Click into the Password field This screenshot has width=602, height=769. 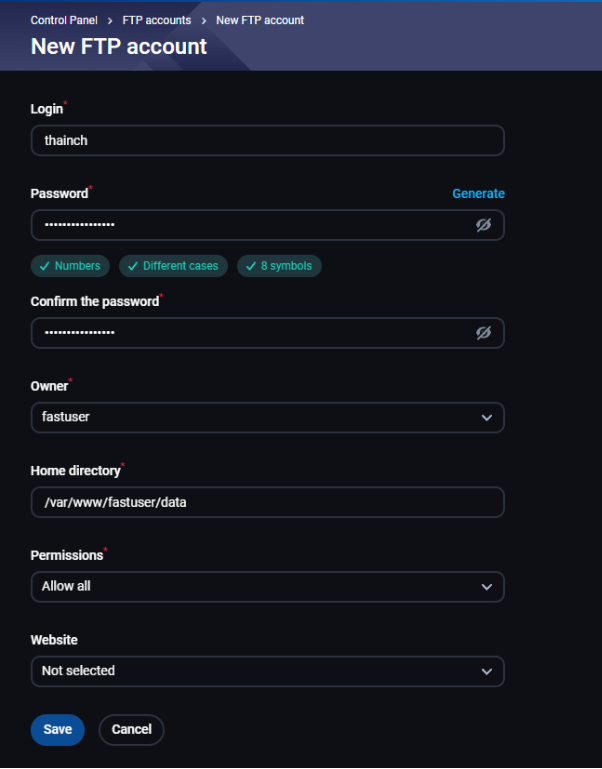(x=250, y=225)
